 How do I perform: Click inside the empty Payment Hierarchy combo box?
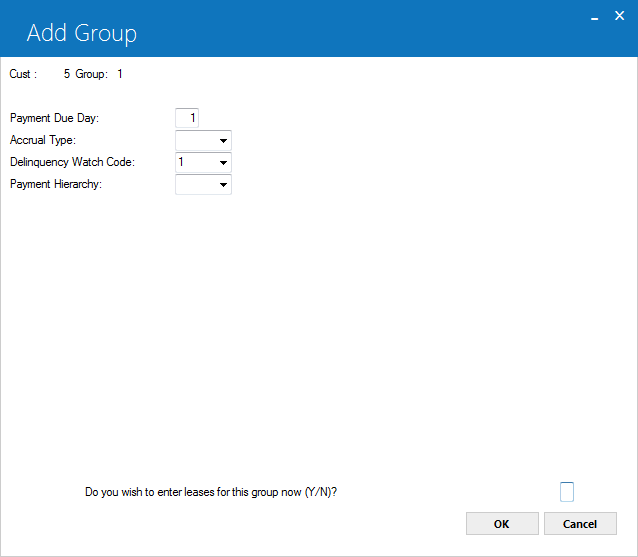coord(196,184)
